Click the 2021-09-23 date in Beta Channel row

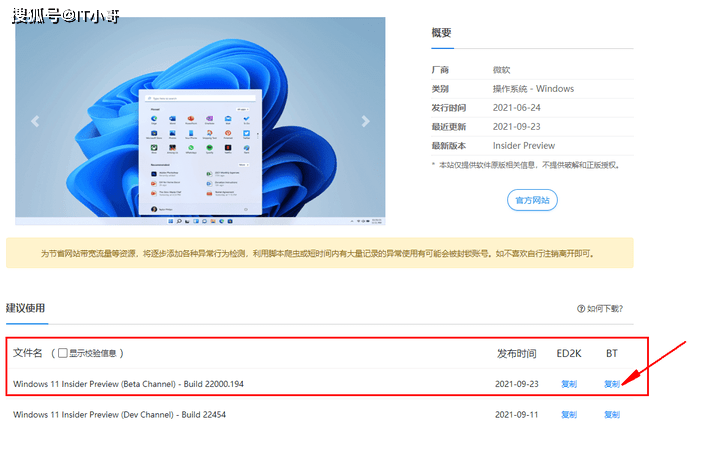517,384
